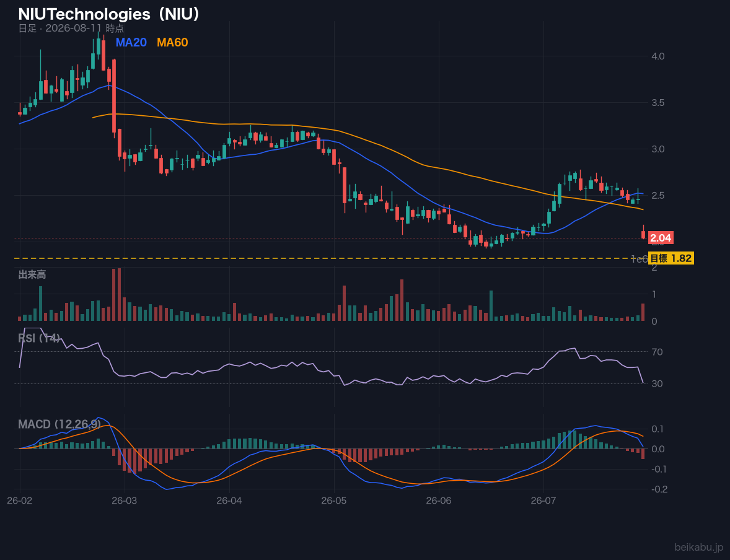Image resolution: width=730 pixels, height=560 pixels.
Task: Click the 2.5 price axis label
Action: click(x=658, y=195)
